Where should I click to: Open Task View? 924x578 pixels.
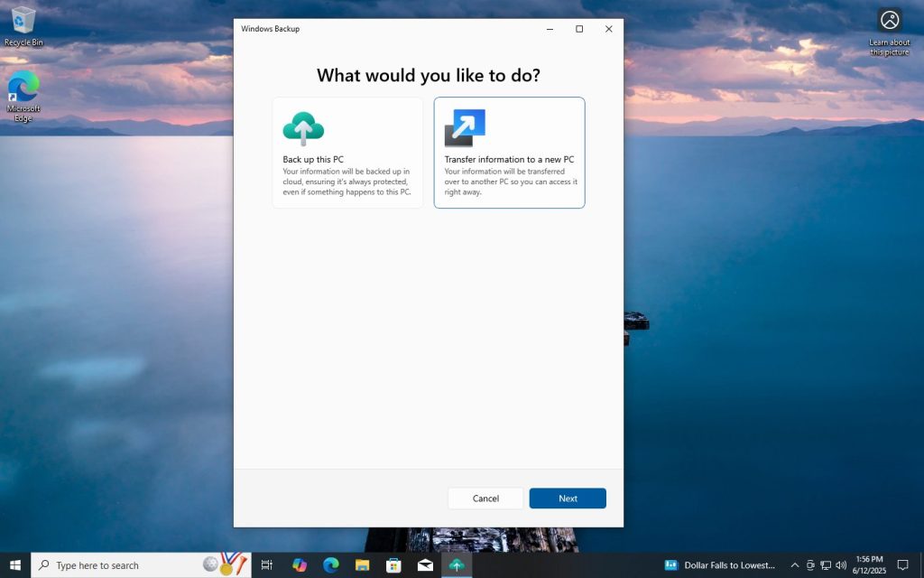266,564
